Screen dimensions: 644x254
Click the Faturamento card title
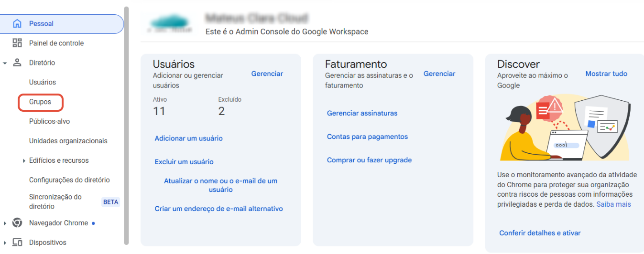(x=356, y=64)
